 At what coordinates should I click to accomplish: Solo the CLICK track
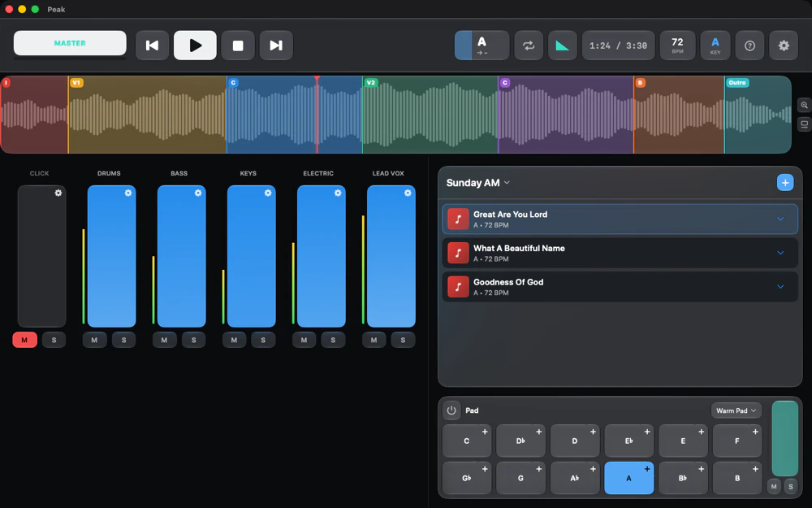(54, 340)
